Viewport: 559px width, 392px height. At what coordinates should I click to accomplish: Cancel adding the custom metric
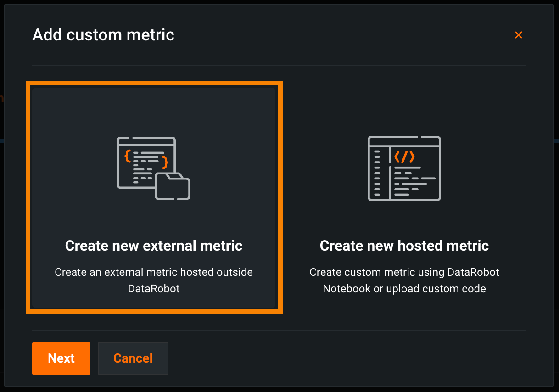[133, 358]
